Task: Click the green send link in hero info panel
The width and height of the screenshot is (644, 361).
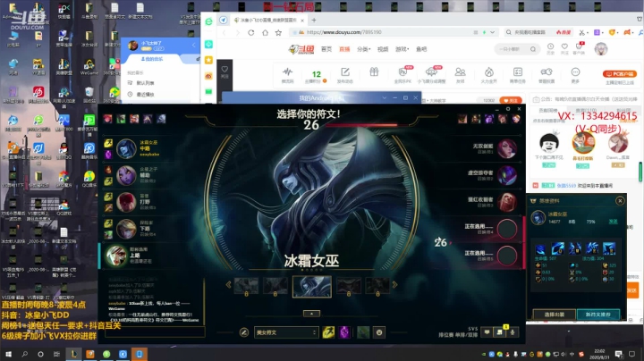Action: pos(613,222)
